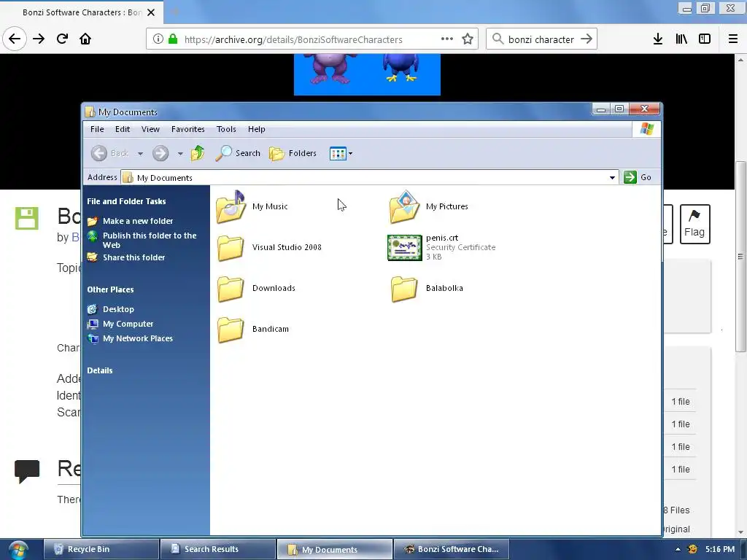Screen dimensions: 747x560
Task: Click the Windows Start orb
Action: click(18, 550)
